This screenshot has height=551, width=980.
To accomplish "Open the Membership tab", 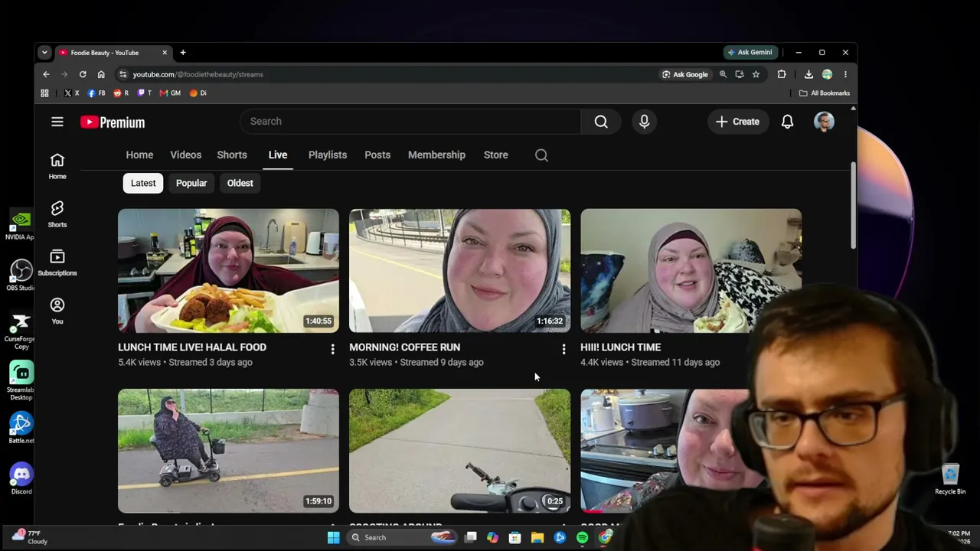I will pos(436,155).
